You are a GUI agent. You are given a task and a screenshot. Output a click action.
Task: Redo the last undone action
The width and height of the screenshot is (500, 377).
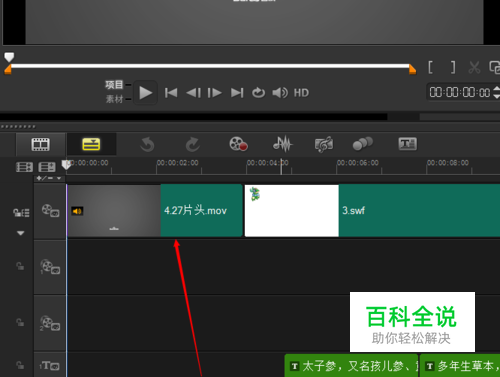[x=192, y=145]
